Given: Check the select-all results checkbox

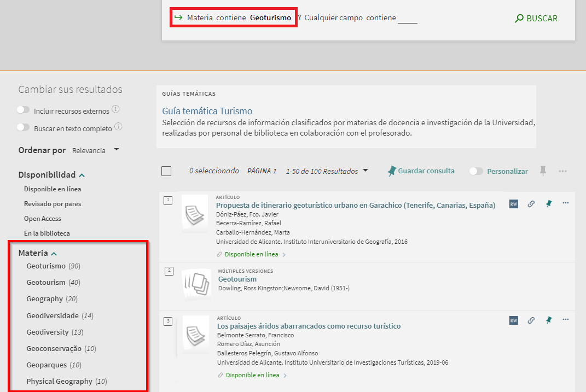Looking at the screenshot, I should (166, 171).
